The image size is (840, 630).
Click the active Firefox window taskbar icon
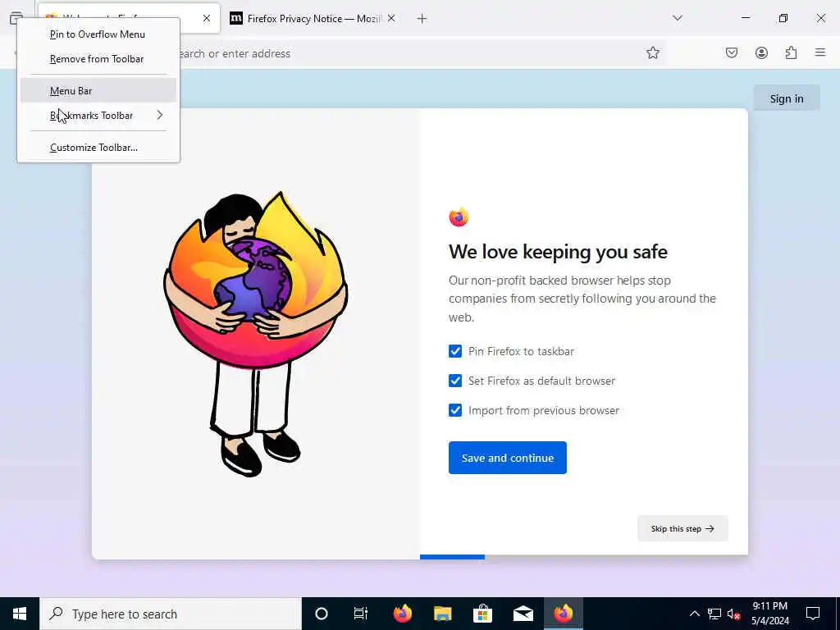563,614
